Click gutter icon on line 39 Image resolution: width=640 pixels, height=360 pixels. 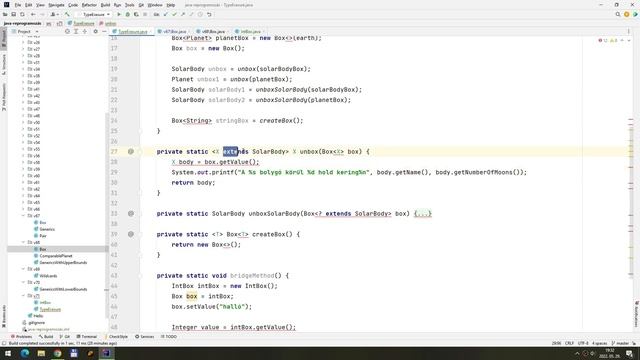[131, 234]
